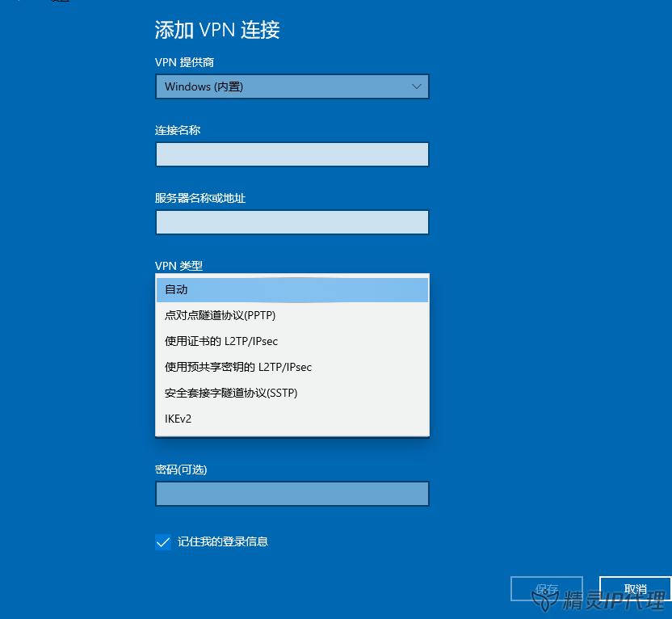Screen dimensions: 672x619
Task: Open the VPN 提供商 dropdown
Action: [292, 86]
